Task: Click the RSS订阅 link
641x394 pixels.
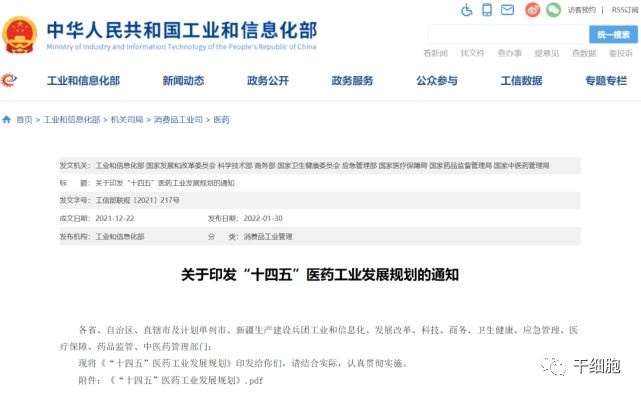Action: [x=625, y=10]
